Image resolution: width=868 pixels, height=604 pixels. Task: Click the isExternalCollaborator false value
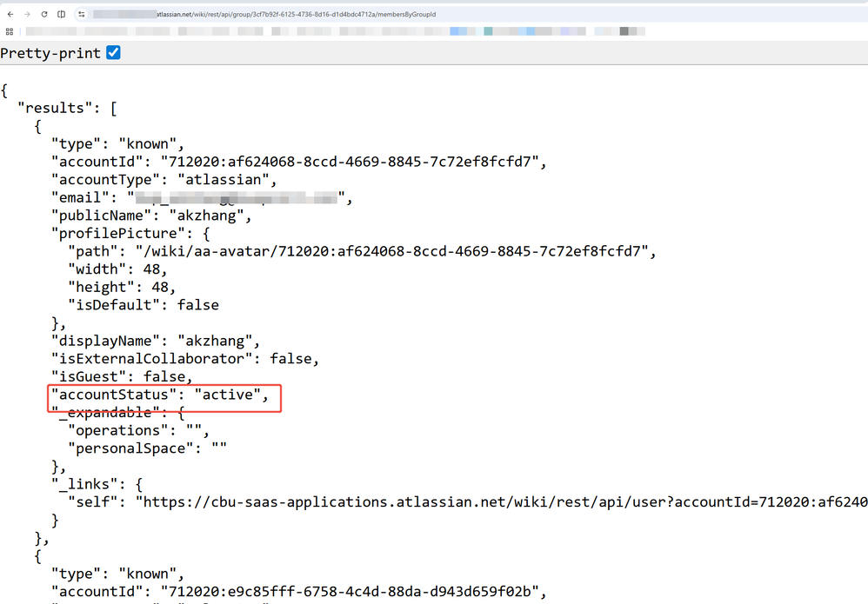pos(290,358)
